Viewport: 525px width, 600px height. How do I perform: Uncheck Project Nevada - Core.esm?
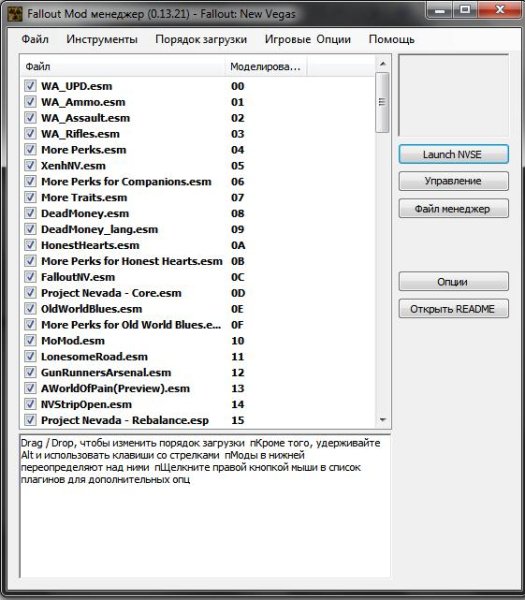click(x=30, y=293)
